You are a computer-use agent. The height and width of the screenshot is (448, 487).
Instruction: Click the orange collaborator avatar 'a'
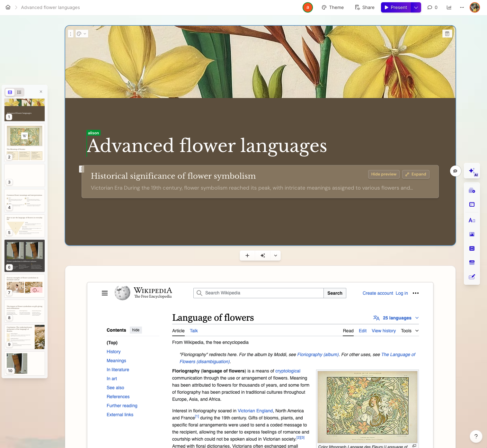point(308,7)
